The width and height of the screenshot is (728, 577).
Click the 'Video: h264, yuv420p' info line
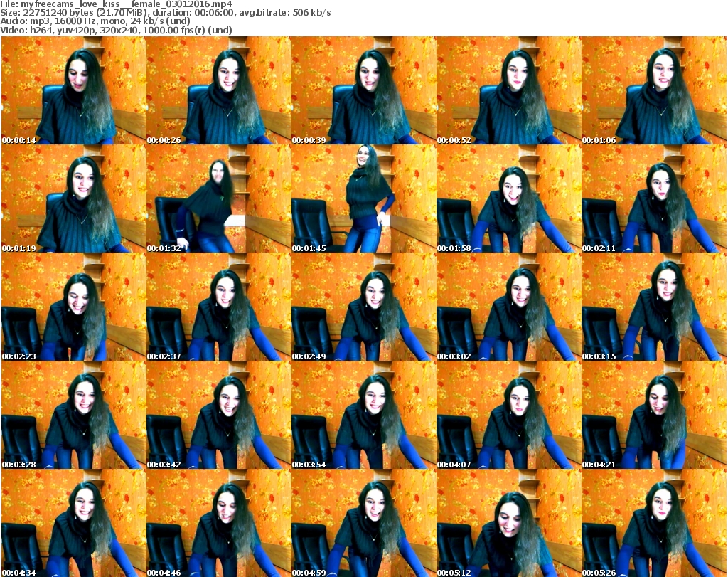click(x=116, y=30)
